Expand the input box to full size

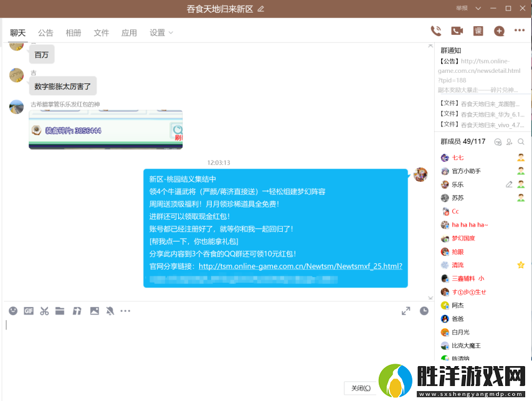pos(406,311)
